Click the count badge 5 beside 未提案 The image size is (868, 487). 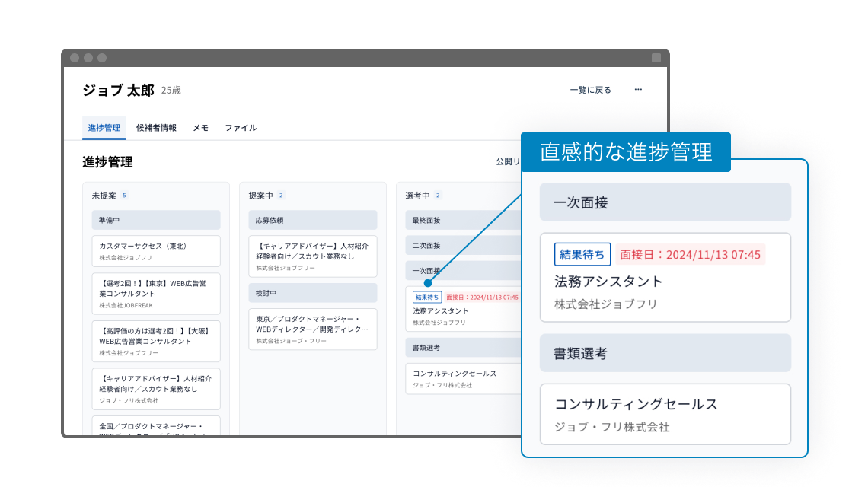pyautogui.click(x=124, y=196)
